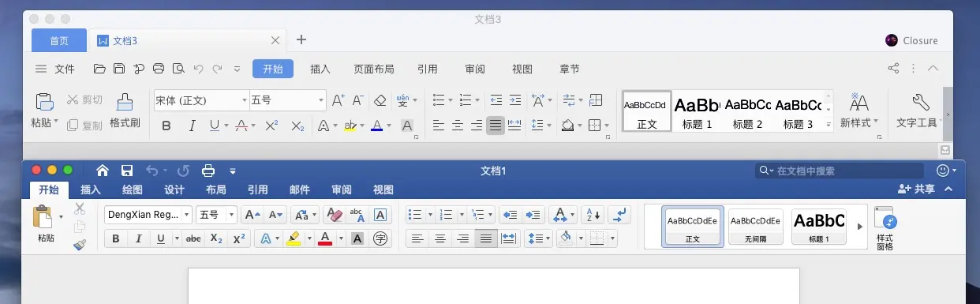
Task: Click print icon in Word title bar
Action: [x=208, y=170]
